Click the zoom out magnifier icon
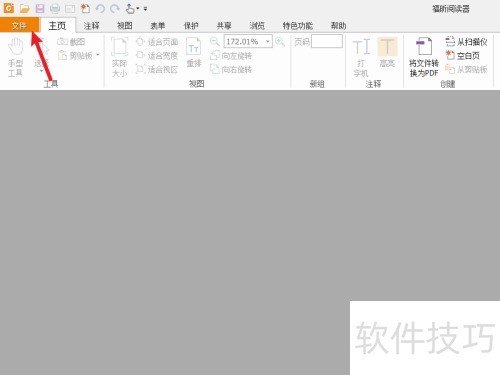This screenshot has height=375, width=500. pos(215,42)
